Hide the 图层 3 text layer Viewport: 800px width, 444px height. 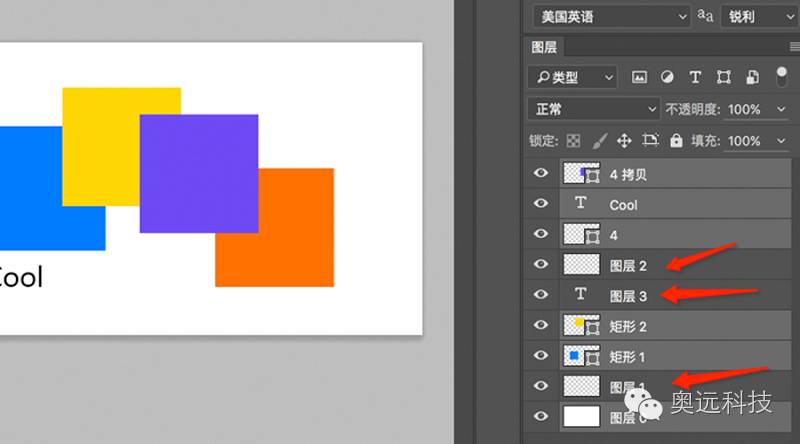(541, 294)
